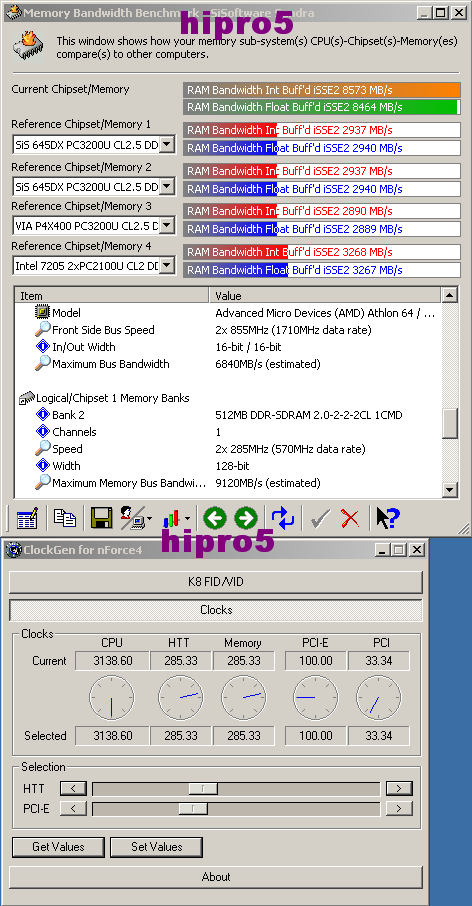Select the value 128-bit in Width row

[x=234, y=466]
